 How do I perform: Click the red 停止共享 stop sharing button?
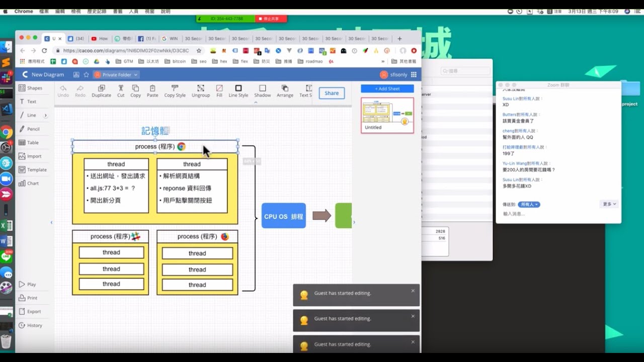pyautogui.click(x=271, y=19)
